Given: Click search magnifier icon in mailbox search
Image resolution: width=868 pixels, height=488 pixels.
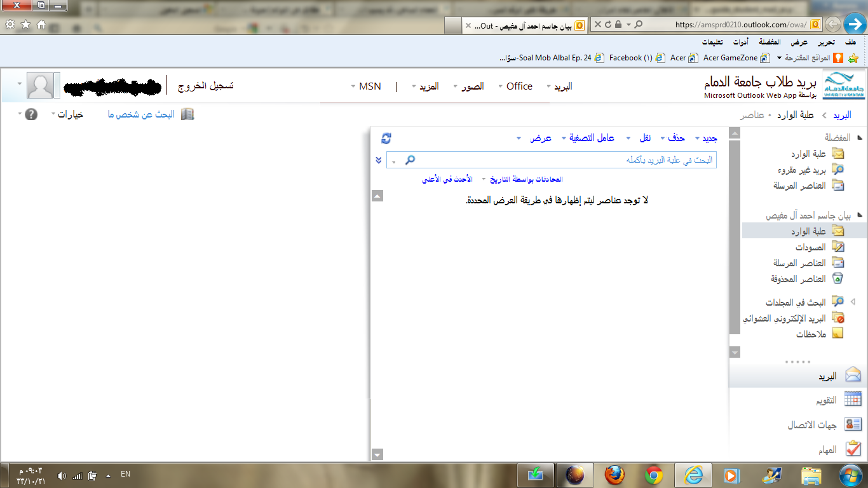Looking at the screenshot, I should point(410,160).
